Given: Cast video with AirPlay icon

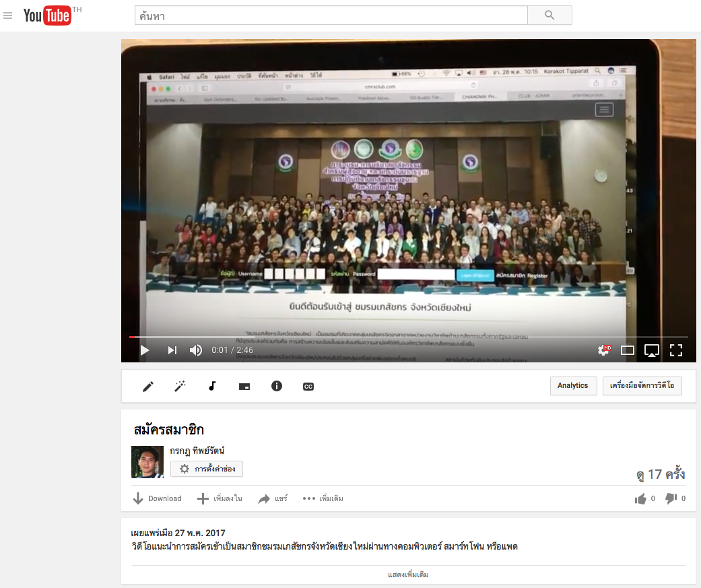Looking at the screenshot, I should coord(652,350).
